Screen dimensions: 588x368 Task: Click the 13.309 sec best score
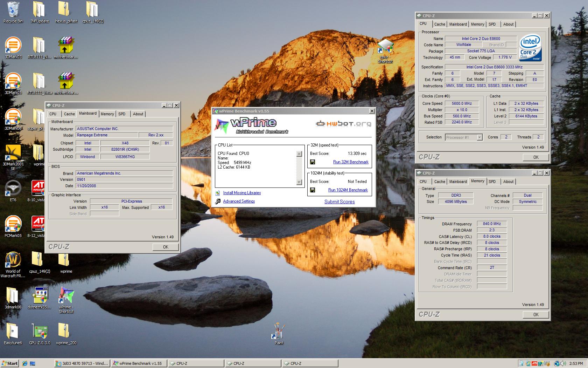pyautogui.click(x=357, y=154)
